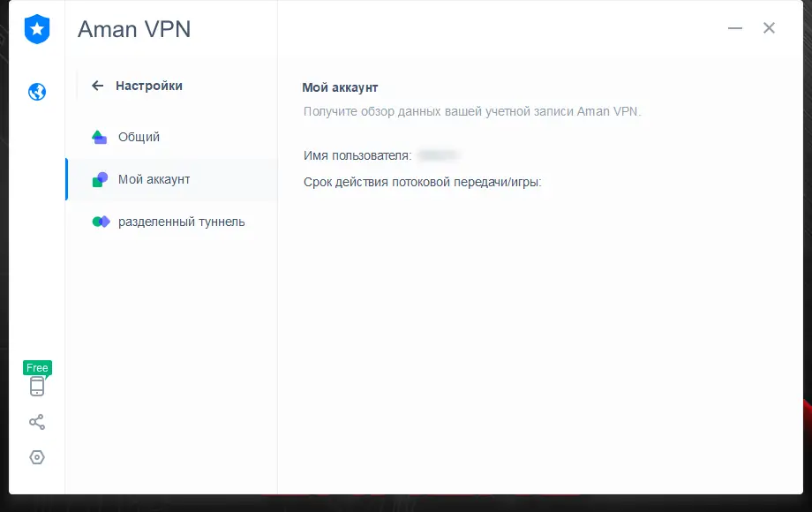
Task: Click the Aman VPN title text
Action: tap(134, 28)
